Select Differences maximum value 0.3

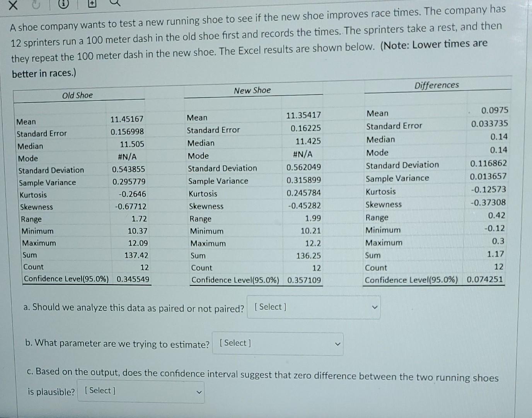(x=498, y=241)
